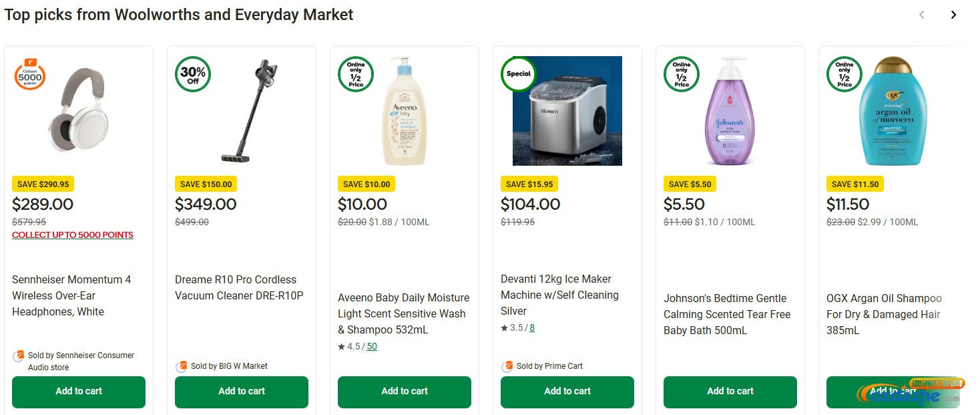The height and width of the screenshot is (415, 980).
Task: Click the half price badge on Johnson's
Action: point(682,74)
